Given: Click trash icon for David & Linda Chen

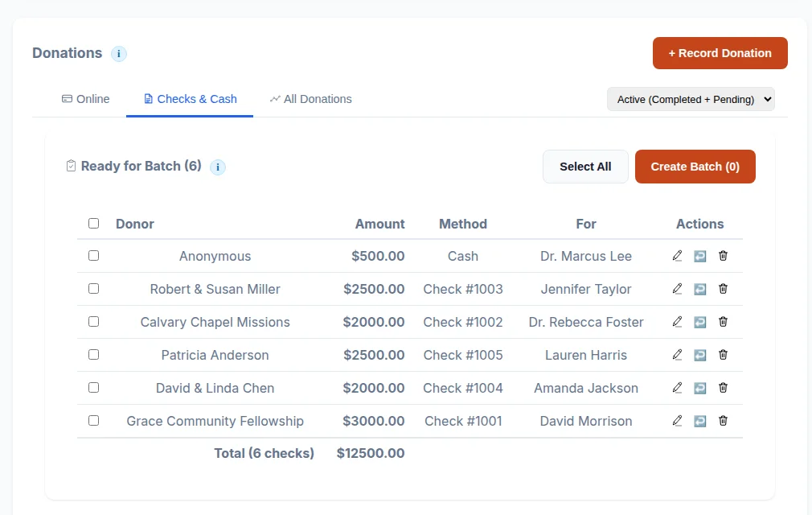Looking at the screenshot, I should (723, 388).
